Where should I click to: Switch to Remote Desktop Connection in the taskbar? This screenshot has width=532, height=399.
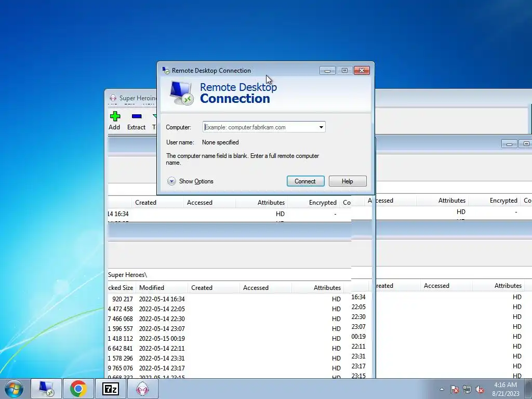click(x=46, y=389)
